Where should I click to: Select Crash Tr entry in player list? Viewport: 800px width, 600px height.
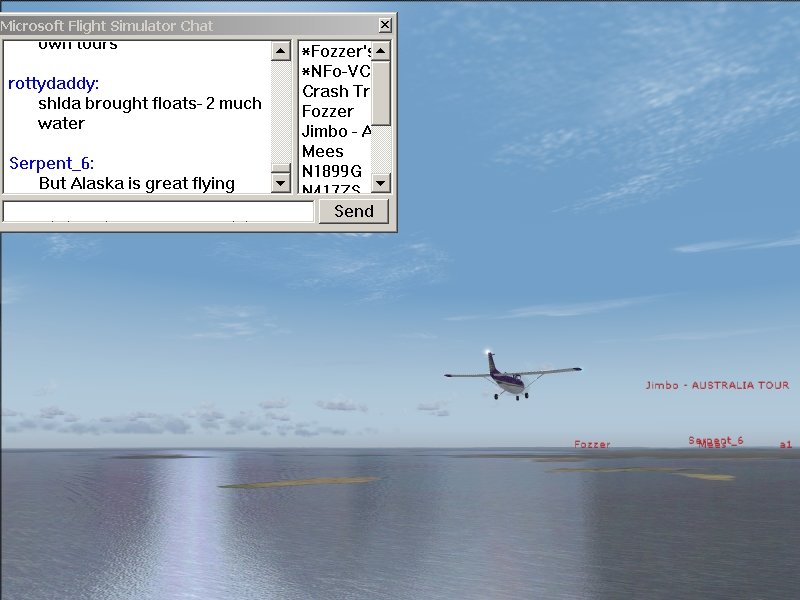click(x=335, y=91)
